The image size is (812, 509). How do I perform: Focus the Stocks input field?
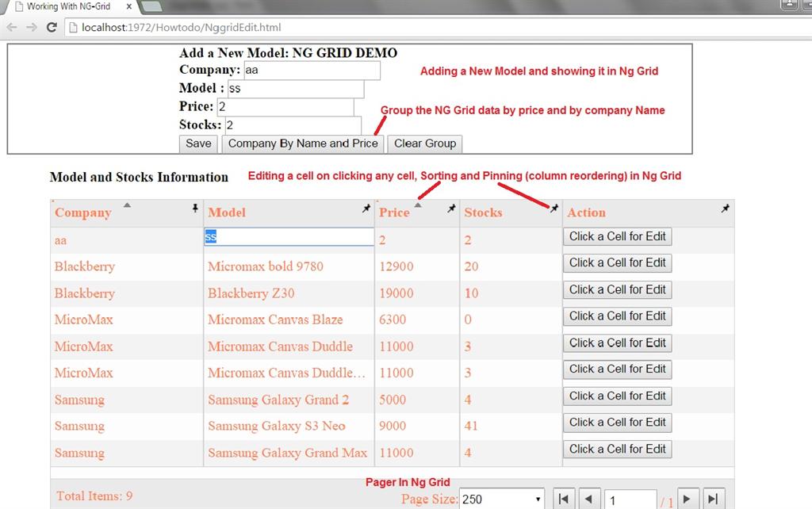(293, 125)
